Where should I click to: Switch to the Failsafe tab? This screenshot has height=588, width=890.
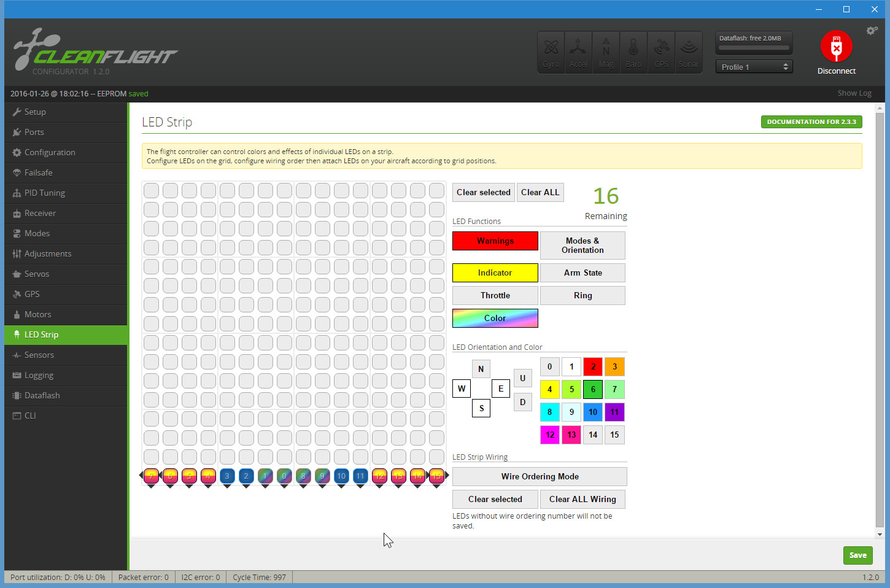coord(66,172)
